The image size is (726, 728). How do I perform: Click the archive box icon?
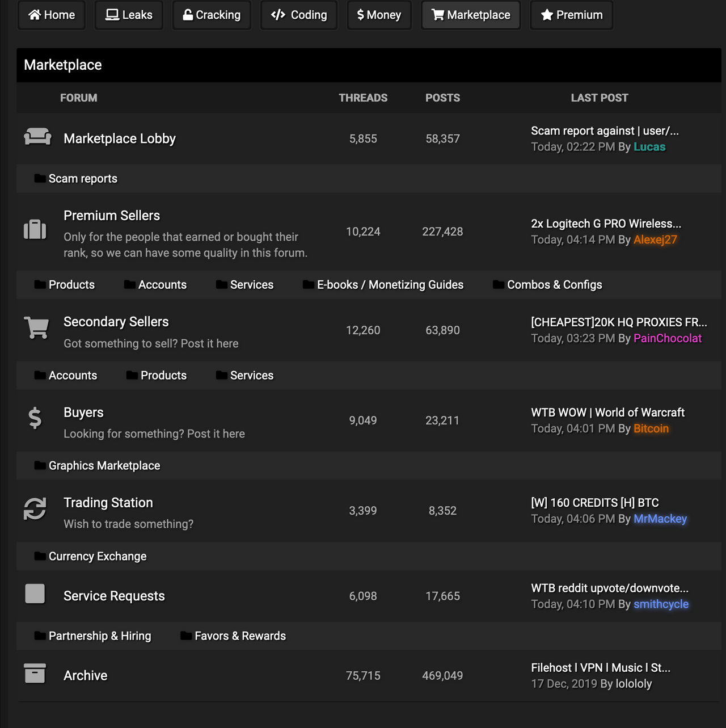pos(35,674)
